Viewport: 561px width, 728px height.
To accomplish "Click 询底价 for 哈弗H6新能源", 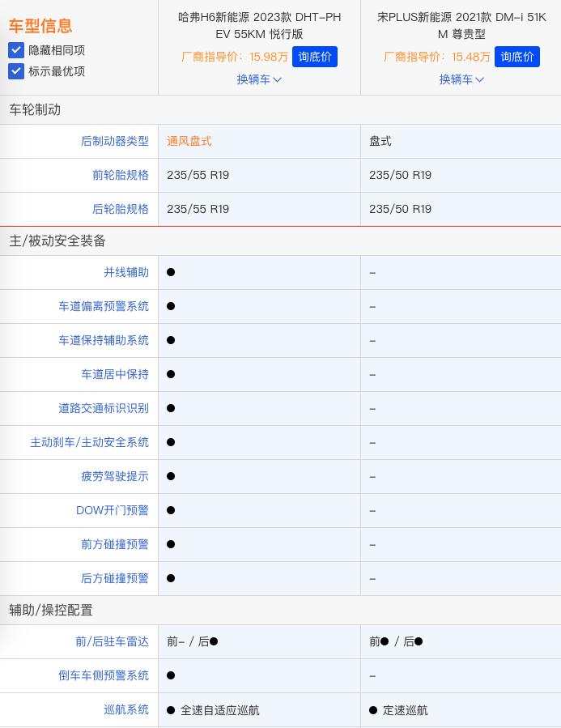I will point(315,57).
